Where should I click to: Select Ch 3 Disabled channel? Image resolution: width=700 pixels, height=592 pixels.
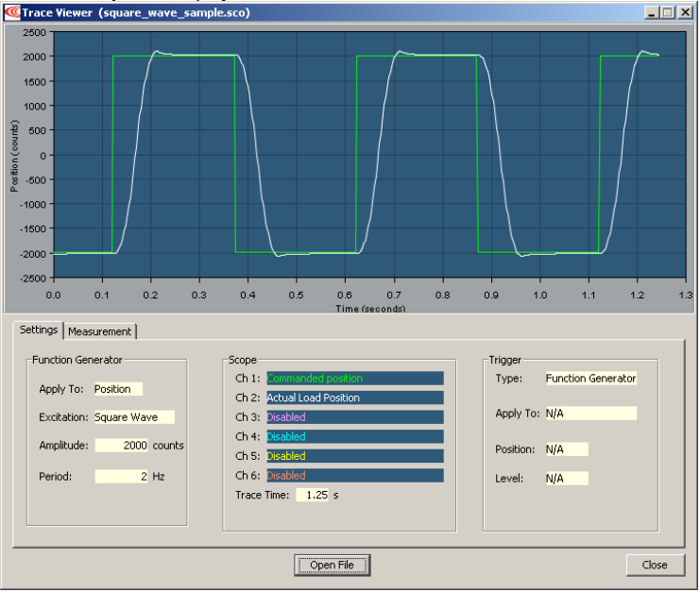click(355, 417)
